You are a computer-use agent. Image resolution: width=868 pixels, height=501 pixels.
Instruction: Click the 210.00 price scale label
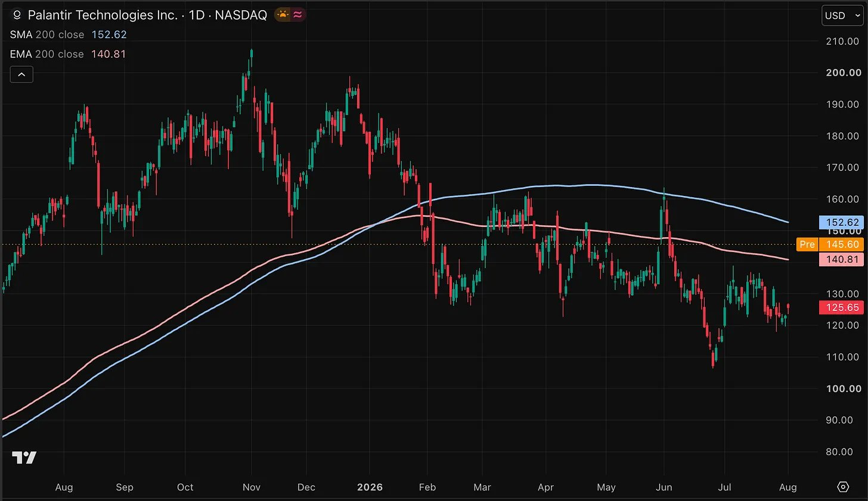point(842,41)
